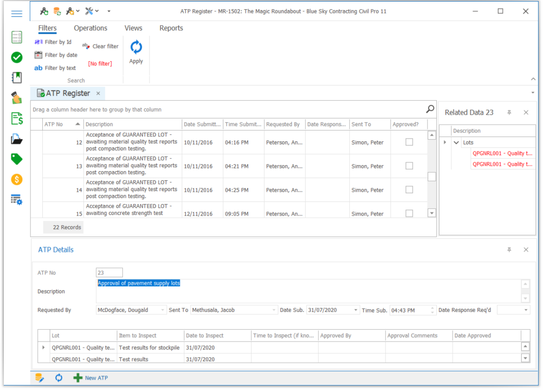The height and width of the screenshot is (392, 544).
Task: Open the green checkmark approvals icon
Action: (17, 57)
